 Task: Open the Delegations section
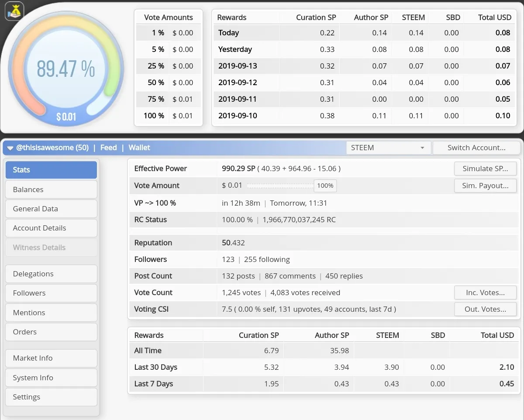tap(51, 274)
